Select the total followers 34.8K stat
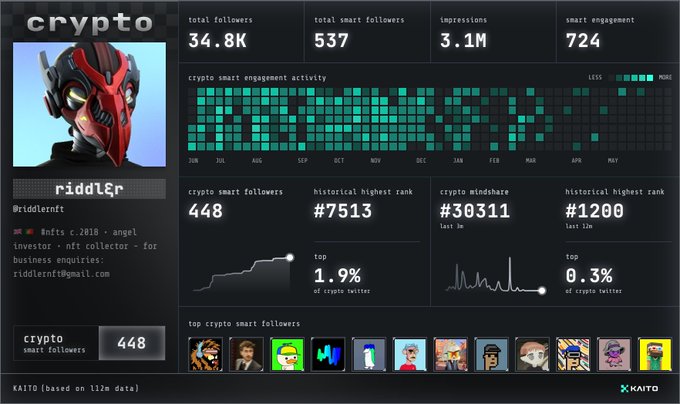 [220, 33]
